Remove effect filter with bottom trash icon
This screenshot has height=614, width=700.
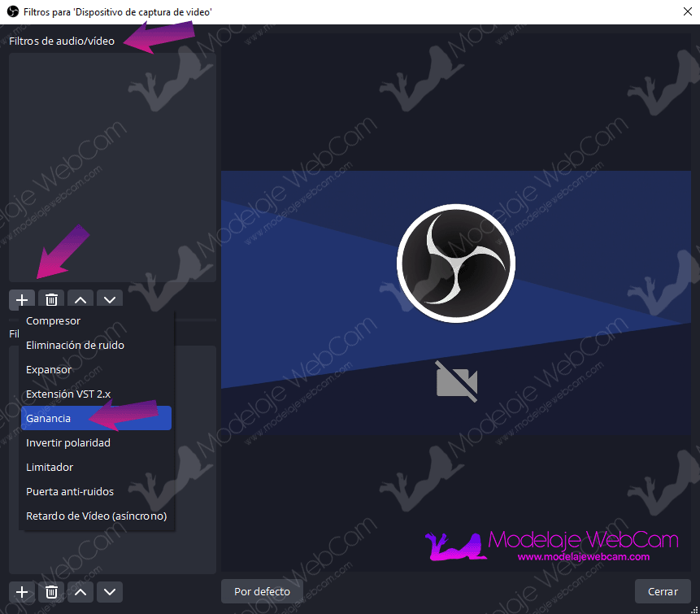coord(51,592)
